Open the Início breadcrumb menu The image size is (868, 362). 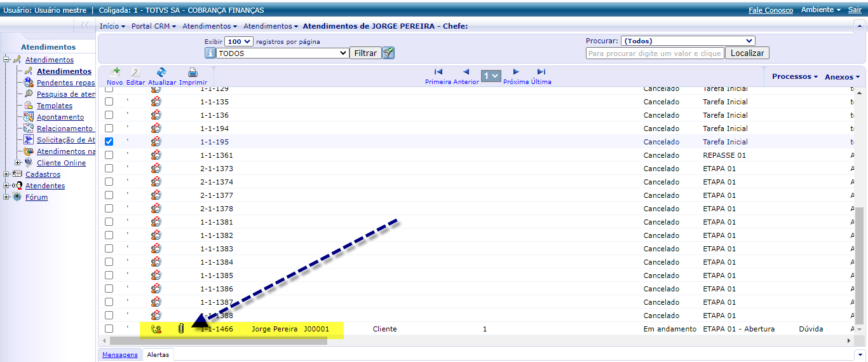coord(112,26)
